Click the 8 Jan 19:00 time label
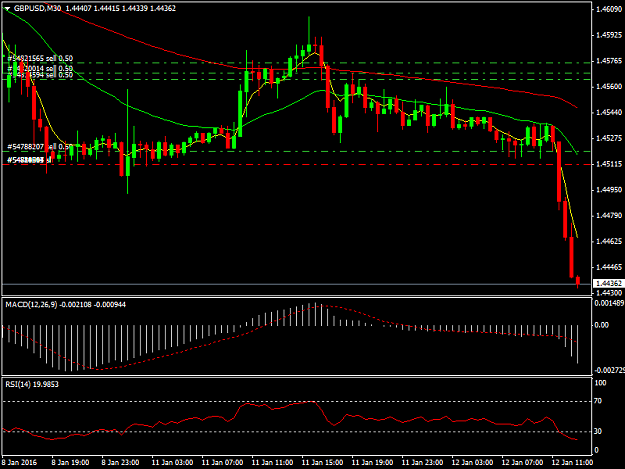Image resolution: width=625 pixels, height=469 pixels. pos(70,463)
